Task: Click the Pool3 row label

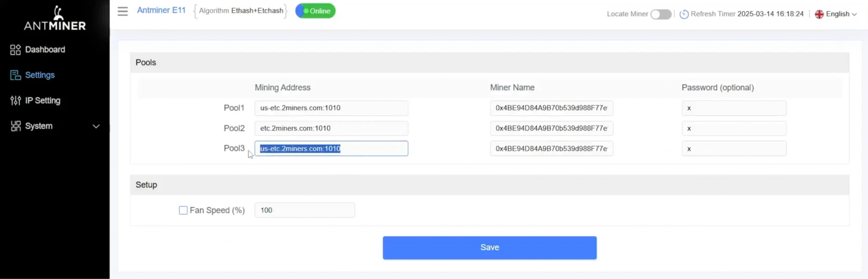Action: click(x=234, y=148)
